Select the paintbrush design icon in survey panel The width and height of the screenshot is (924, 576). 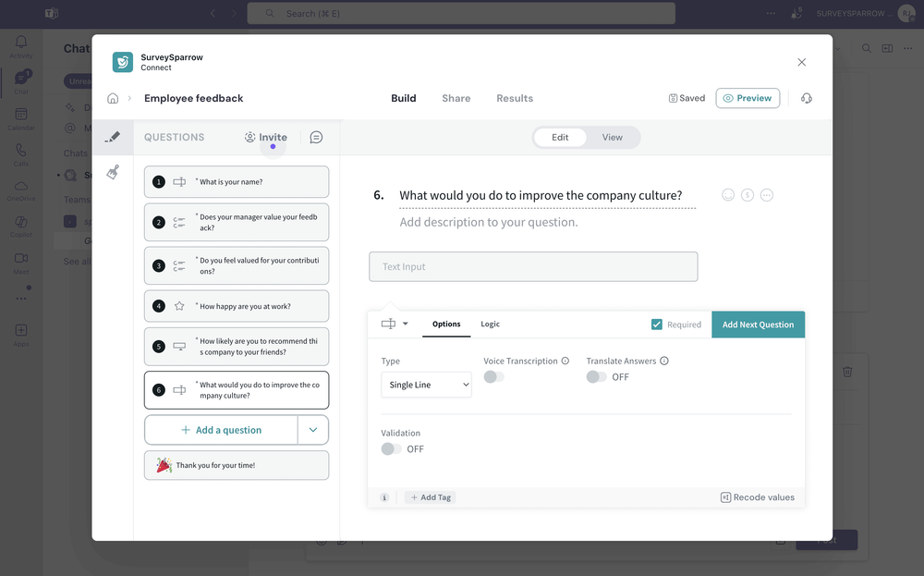pyautogui.click(x=111, y=171)
